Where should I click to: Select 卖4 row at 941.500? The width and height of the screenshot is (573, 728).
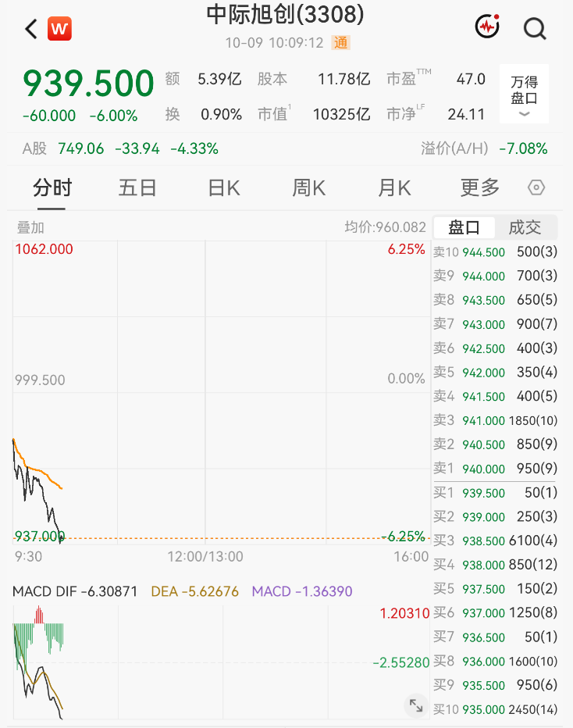click(x=495, y=397)
